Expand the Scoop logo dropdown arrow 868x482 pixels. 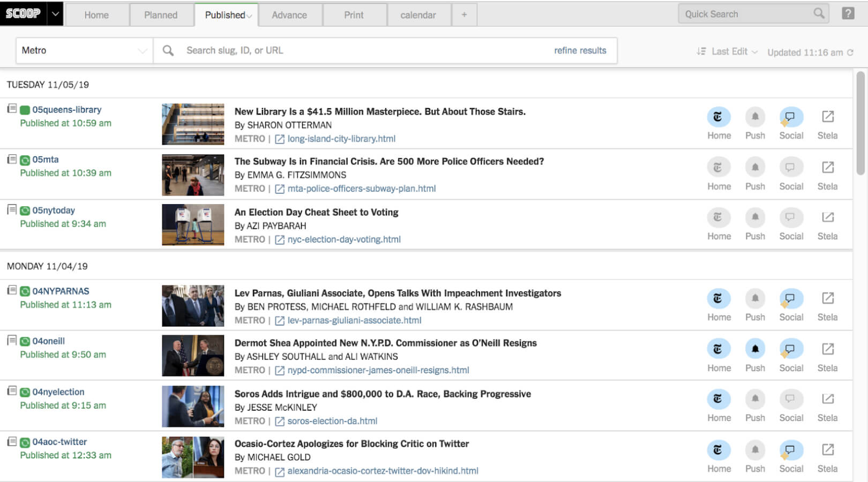coord(55,14)
